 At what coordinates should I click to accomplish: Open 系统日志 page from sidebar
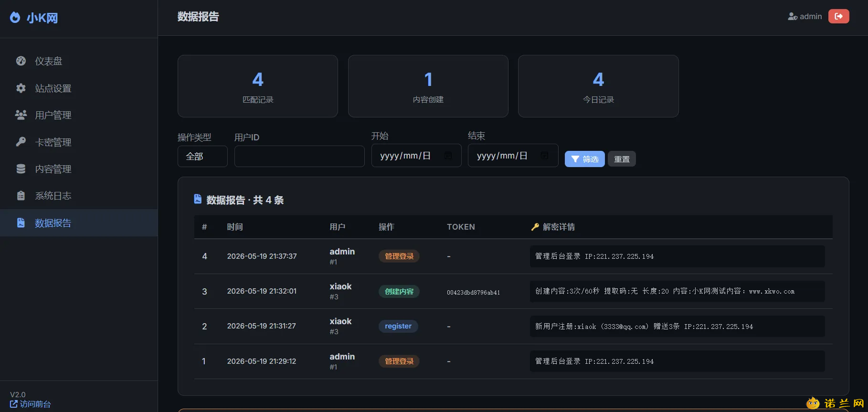coord(79,196)
